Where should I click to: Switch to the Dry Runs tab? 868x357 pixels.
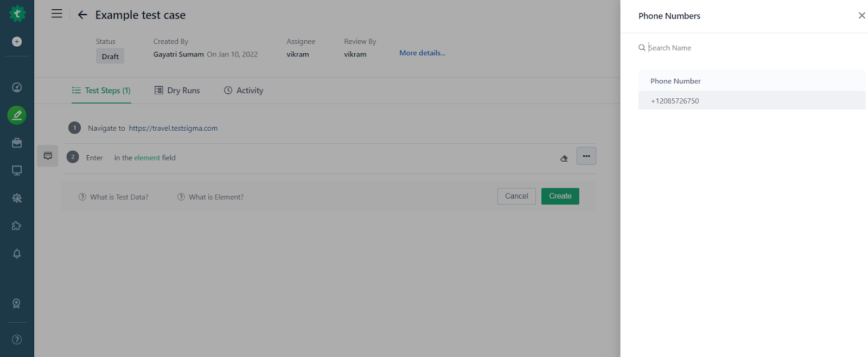click(177, 91)
